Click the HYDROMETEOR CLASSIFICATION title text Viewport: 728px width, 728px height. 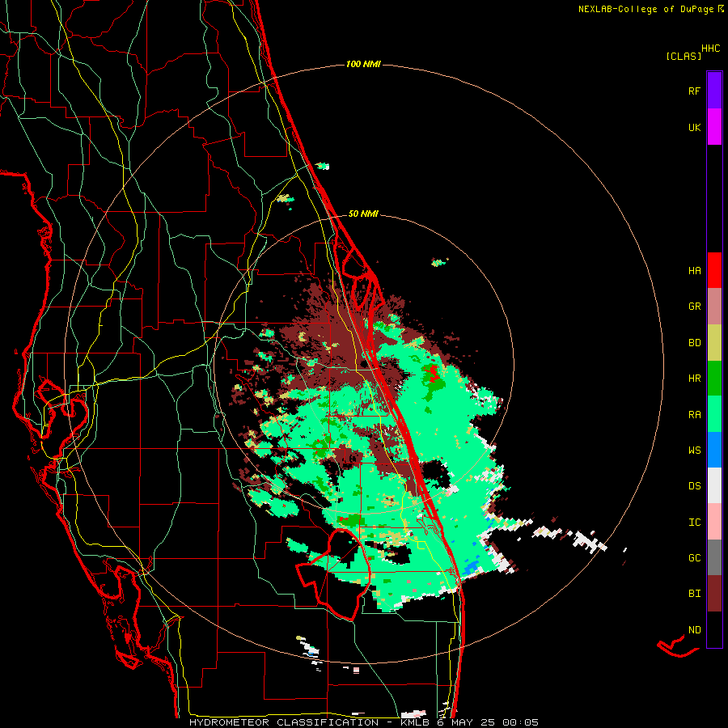[x=284, y=722]
